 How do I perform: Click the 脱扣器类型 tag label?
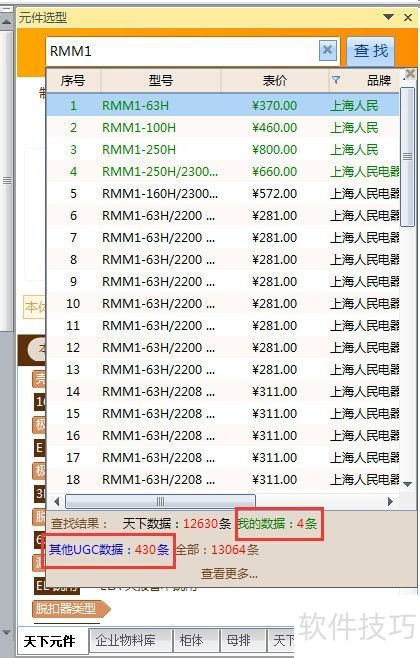[x=70, y=608]
